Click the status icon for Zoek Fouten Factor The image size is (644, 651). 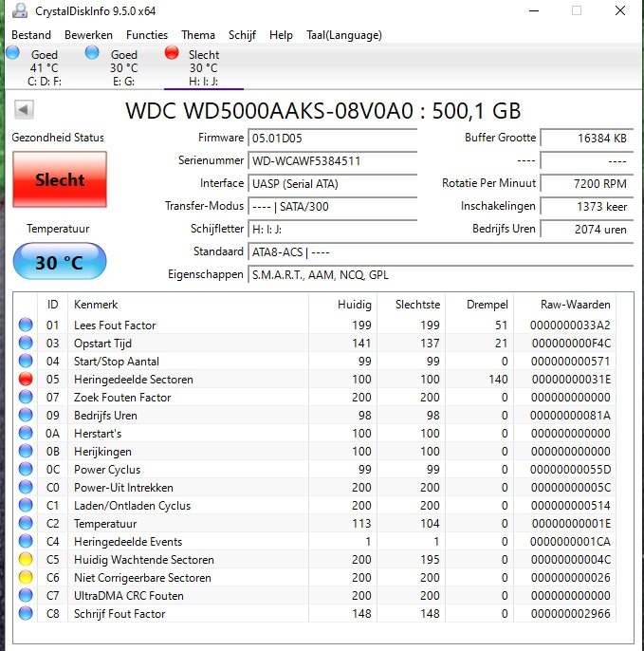click(26, 397)
